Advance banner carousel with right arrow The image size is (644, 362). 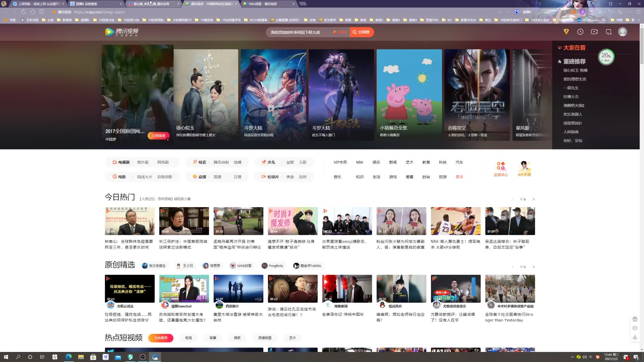coord(539,95)
